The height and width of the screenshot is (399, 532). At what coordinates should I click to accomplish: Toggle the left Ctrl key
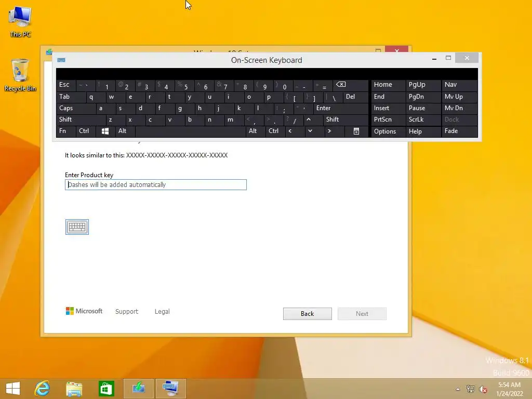86,131
